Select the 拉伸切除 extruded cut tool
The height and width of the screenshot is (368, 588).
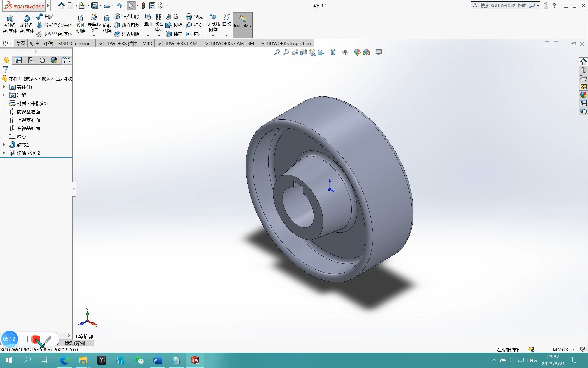(81, 24)
